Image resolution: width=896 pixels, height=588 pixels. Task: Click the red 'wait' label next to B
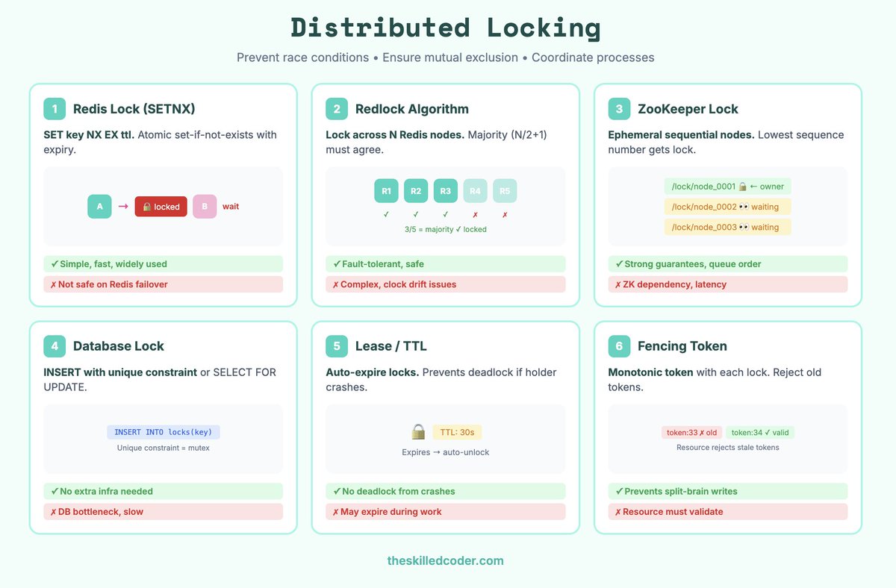tap(231, 207)
